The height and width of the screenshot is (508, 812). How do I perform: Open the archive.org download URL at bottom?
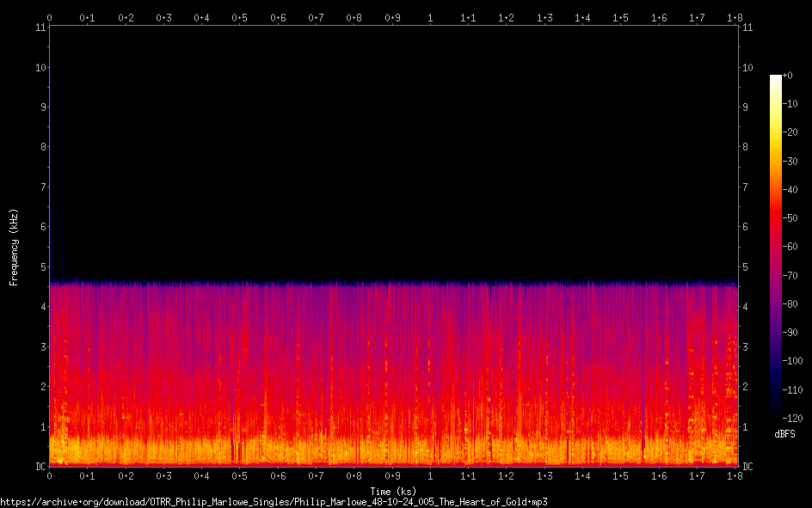274,501
